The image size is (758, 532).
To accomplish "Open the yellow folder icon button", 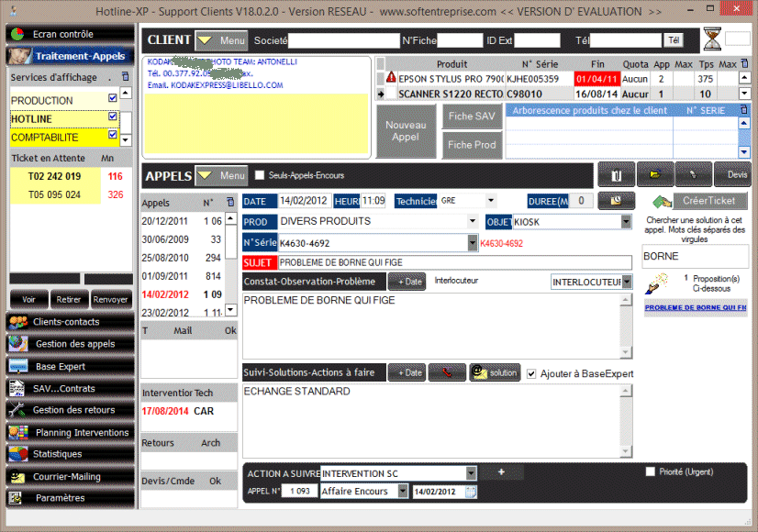I will pos(655,173).
